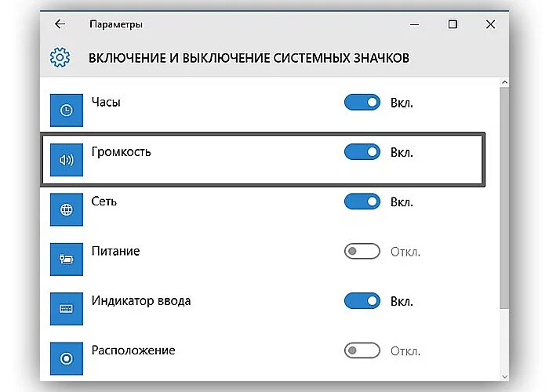
Task: Enable the Питание toggle
Action: click(x=362, y=252)
